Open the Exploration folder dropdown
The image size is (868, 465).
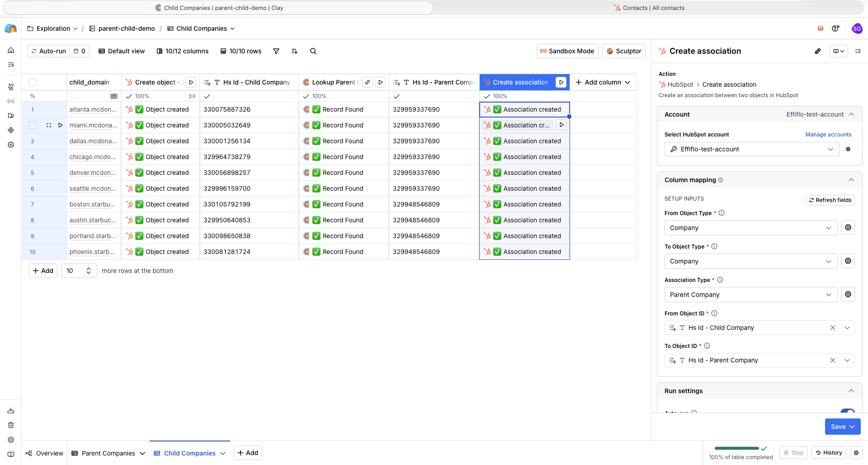52,28
